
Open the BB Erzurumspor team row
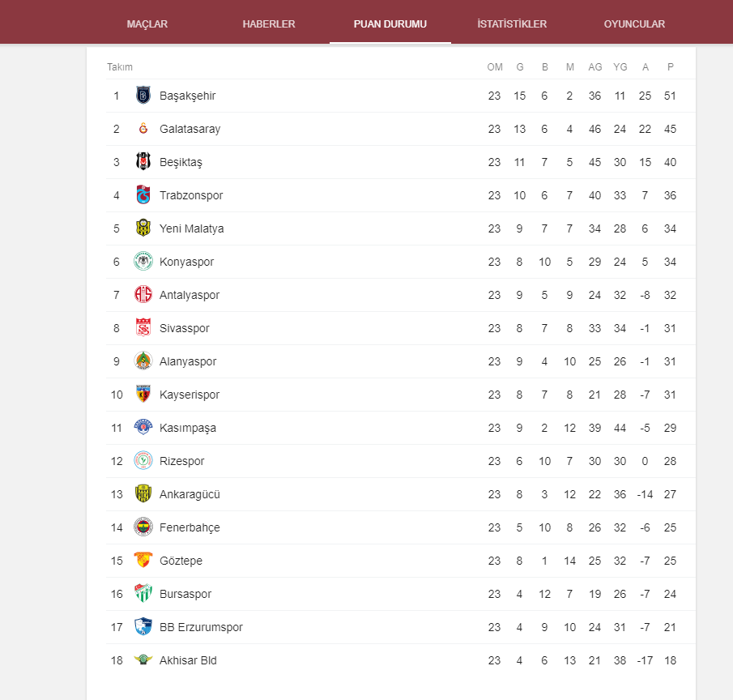[401, 627]
